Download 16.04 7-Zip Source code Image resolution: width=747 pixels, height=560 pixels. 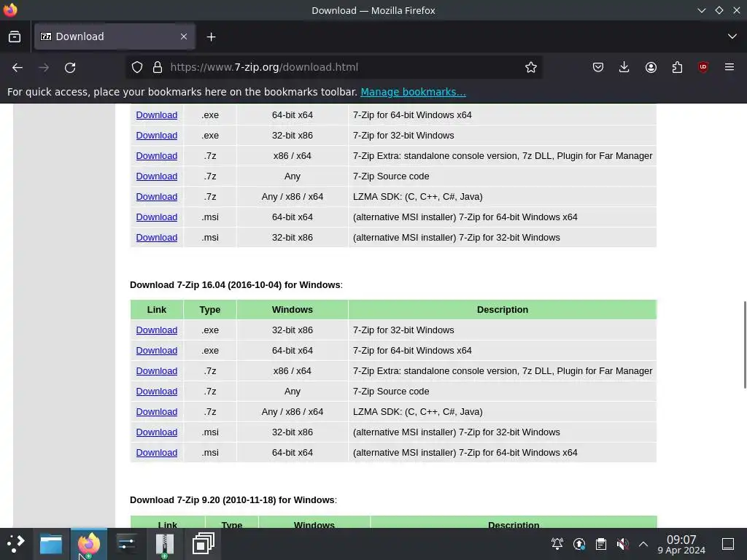click(157, 392)
